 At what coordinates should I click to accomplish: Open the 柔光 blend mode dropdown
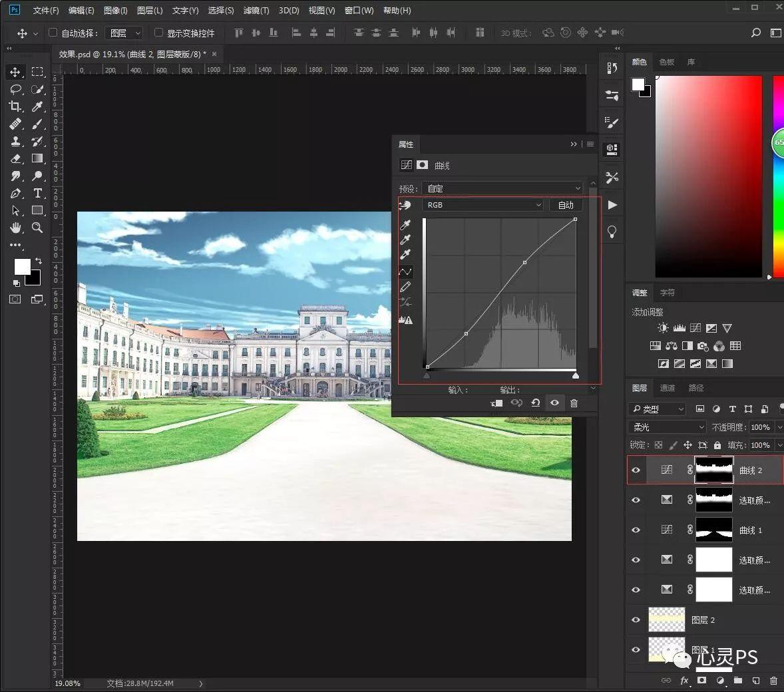point(666,427)
